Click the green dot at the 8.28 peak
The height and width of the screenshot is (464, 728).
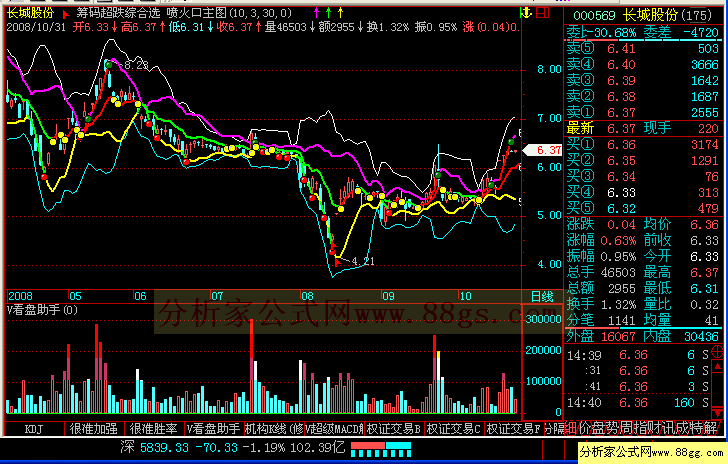(x=109, y=65)
